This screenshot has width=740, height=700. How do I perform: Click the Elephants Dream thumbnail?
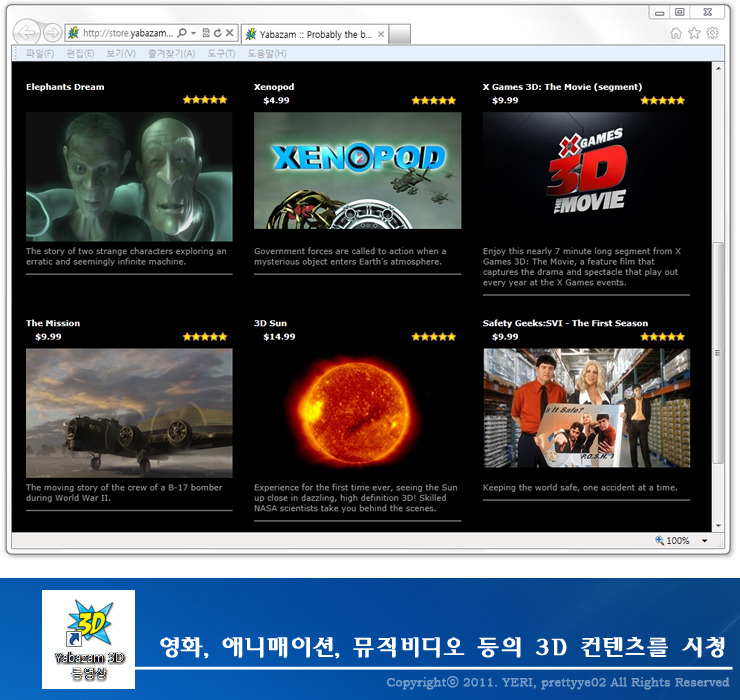click(129, 177)
